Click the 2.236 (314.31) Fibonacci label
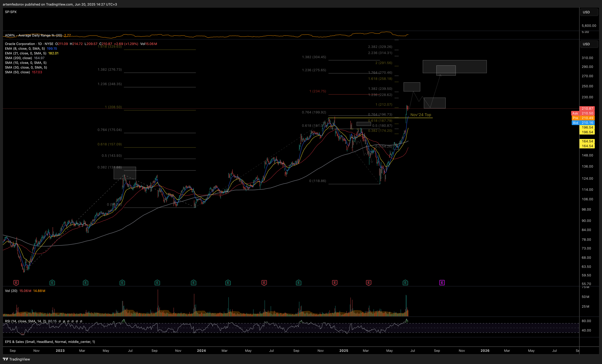 click(380, 53)
